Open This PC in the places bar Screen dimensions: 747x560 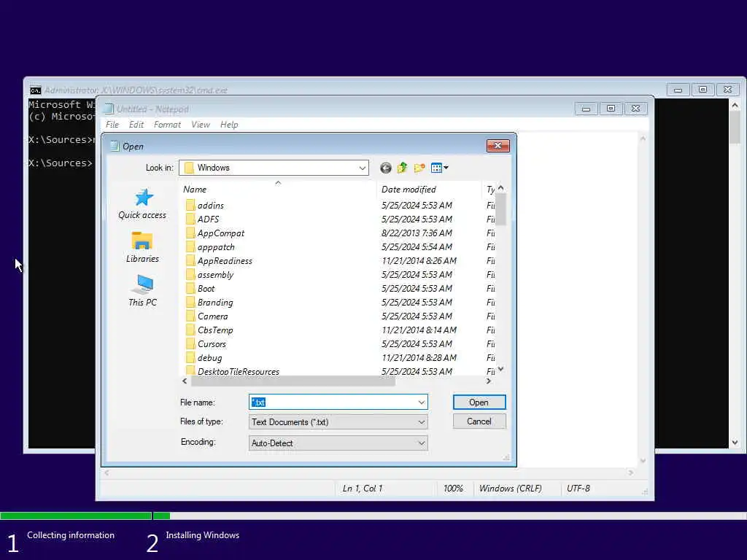(142, 290)
